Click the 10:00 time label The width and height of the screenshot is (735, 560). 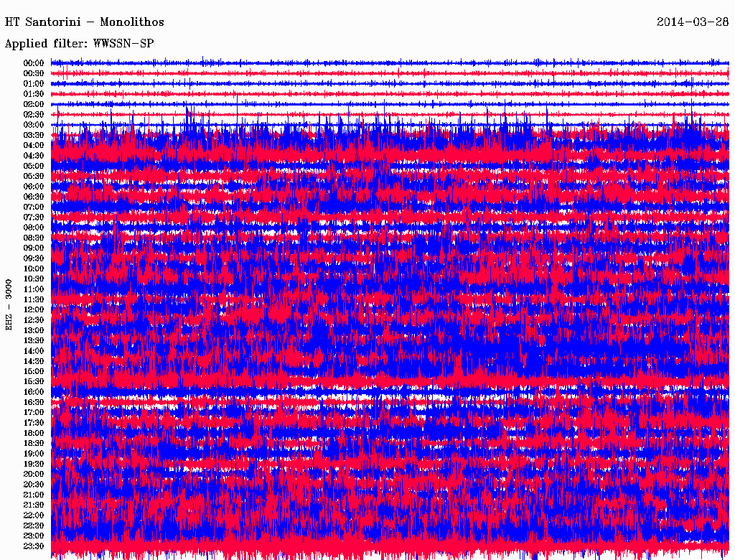pyautogui.click(x=34, y=269)
